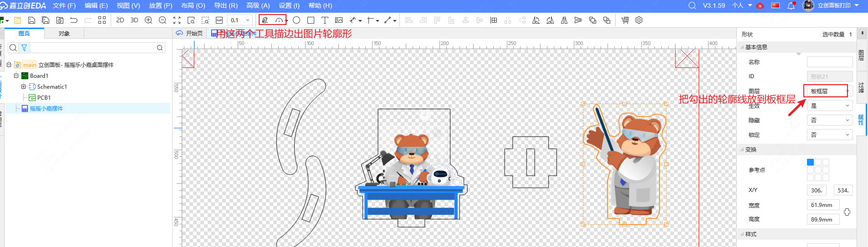868x247 pixels.
Task: Open the 锁定 (lock) dropdown
Action: (829, 135)
